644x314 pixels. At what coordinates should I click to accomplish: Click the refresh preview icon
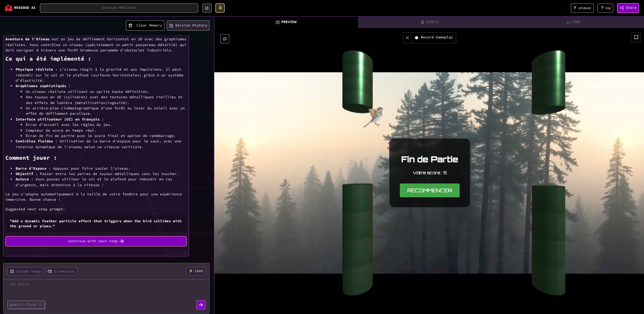[225, 39]
